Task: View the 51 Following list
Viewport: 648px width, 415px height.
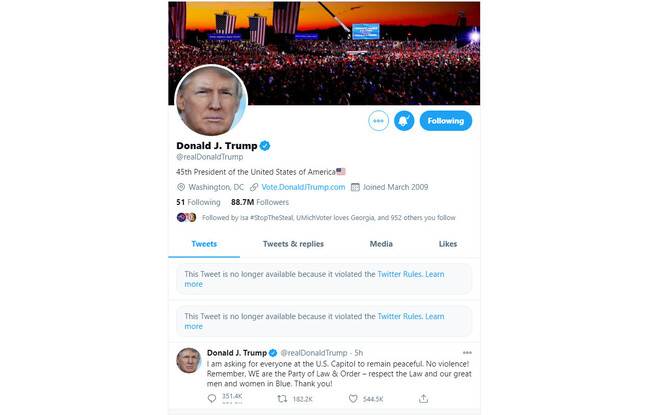Action: tap(198, 202)
